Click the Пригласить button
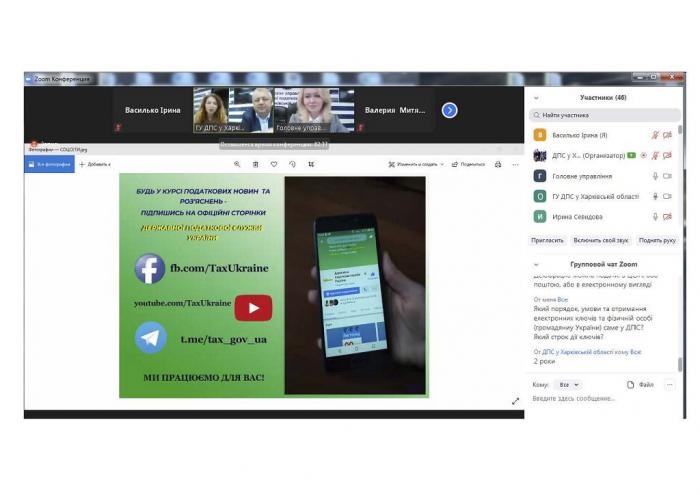The width and height of the screenshot is (700, 495). (x=547, y=241)
